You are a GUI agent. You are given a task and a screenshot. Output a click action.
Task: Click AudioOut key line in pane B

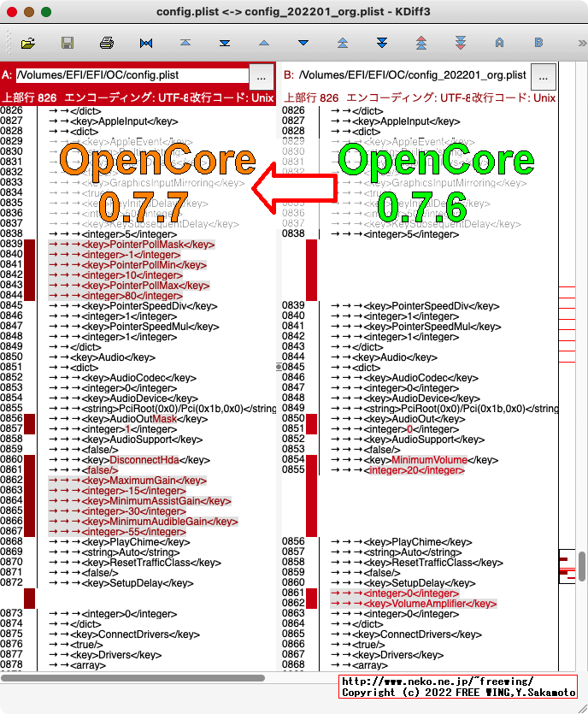click(x=397, y=419)
